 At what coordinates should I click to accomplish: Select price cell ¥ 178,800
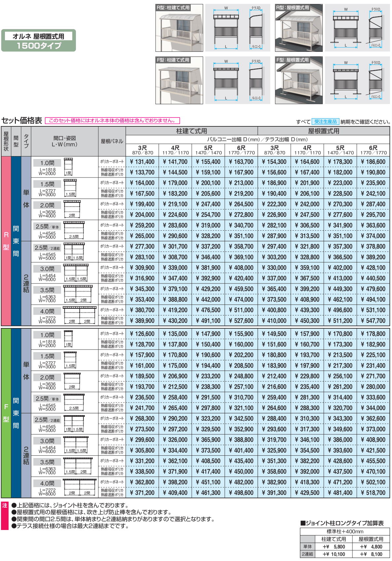click(x=373, y=334)
